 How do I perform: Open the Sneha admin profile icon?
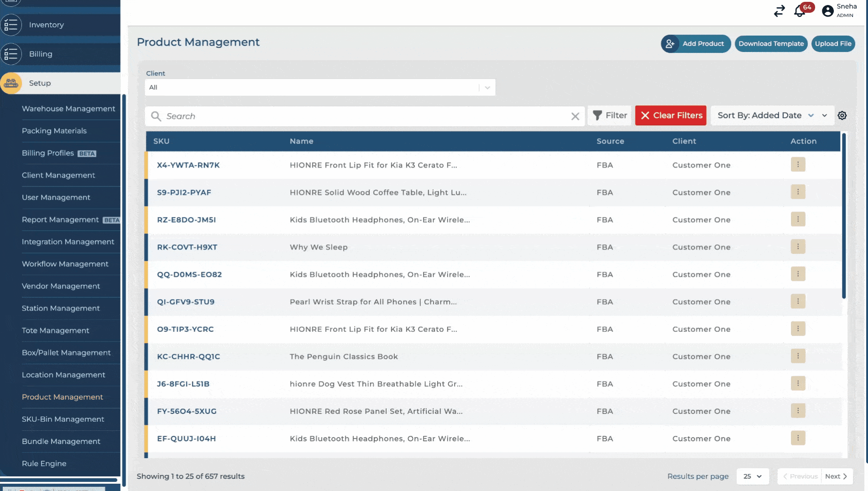(x=827, y=11)
